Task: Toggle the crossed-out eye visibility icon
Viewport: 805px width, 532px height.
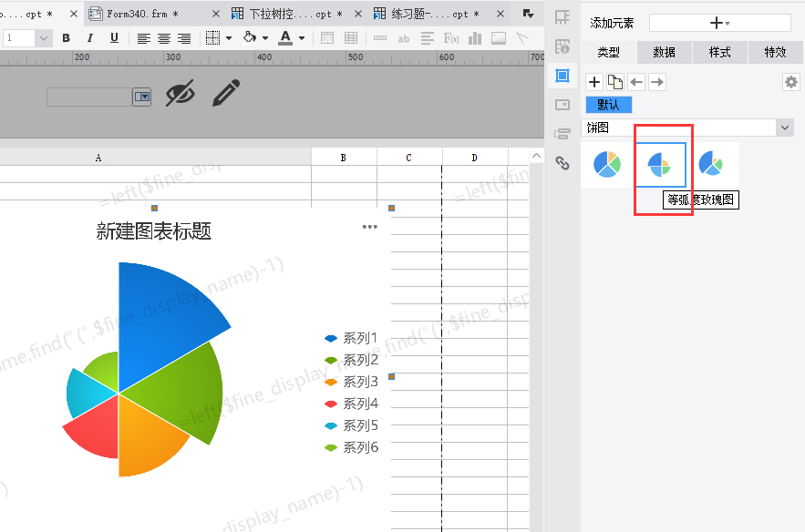Action: (181, 93)
